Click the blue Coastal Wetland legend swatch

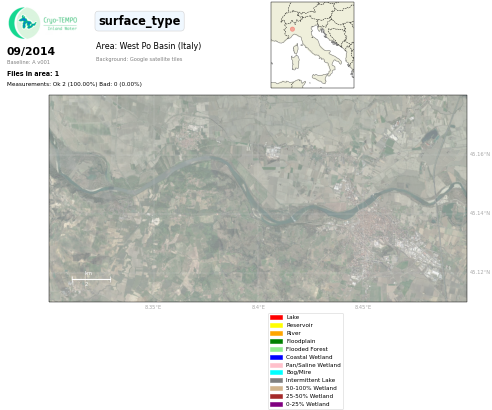click(x=276, y=357)
